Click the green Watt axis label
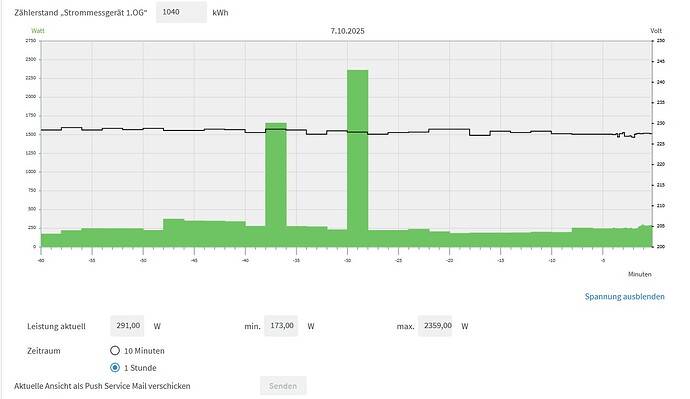The width and height of the screenshot is (690, 399). coord(38,31)
